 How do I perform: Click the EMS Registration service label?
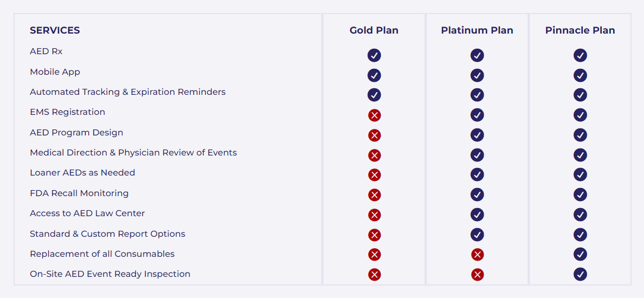point(67,112)
